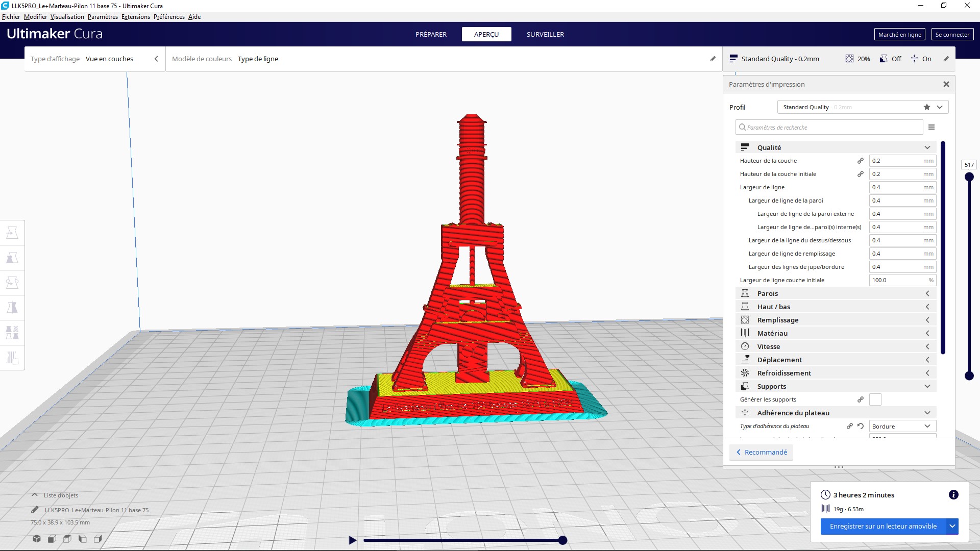The image size is (980, 551).
Task: Switch to the SURVEILLER stage
Action: (x=545, y=34)
